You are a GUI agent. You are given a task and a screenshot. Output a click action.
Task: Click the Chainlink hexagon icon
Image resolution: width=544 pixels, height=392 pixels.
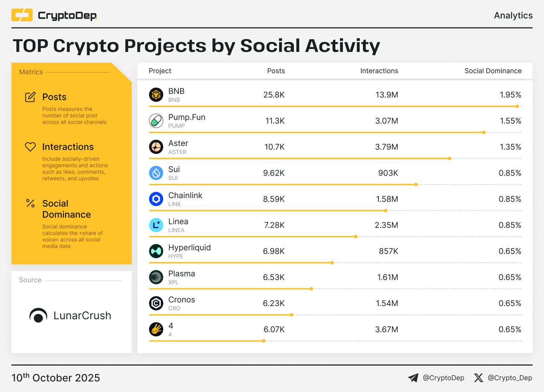156,199
